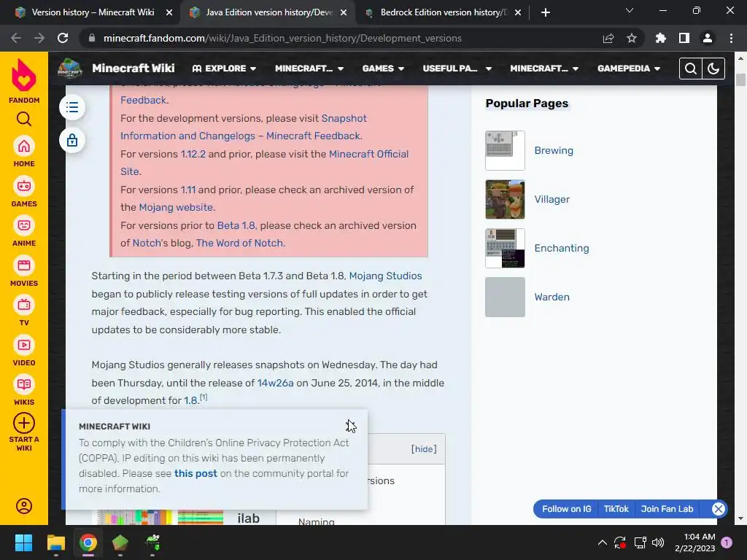
Task: Expand the EXPLORE dropdown menu
Action: click(x=224, y=69)
